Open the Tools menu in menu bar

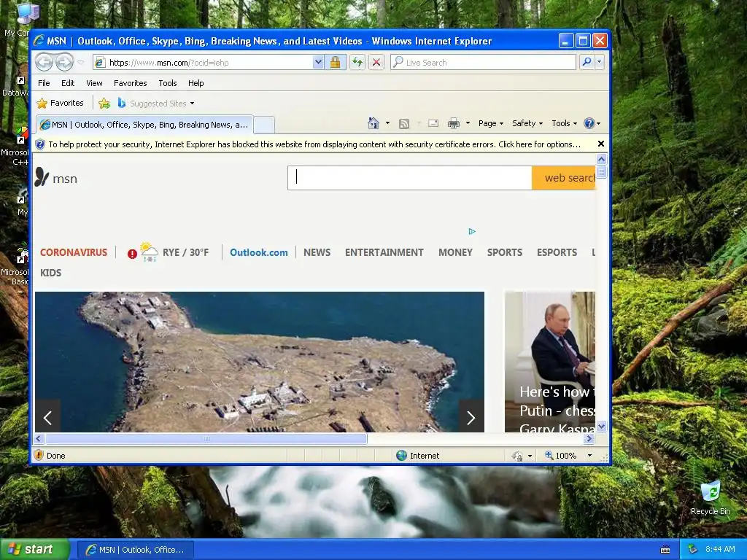[168, 83]
